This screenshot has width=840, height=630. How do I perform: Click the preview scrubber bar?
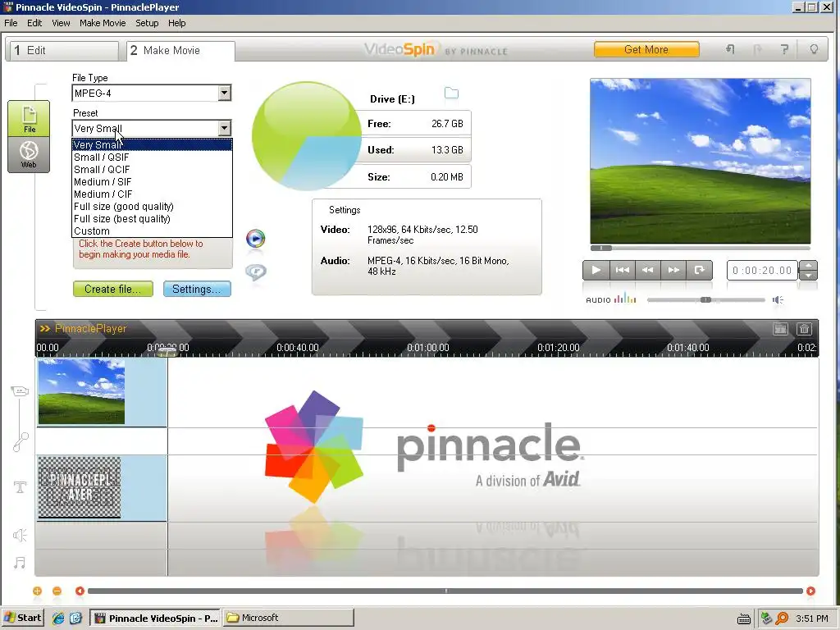pyautogui.click(x=701, y=248)
